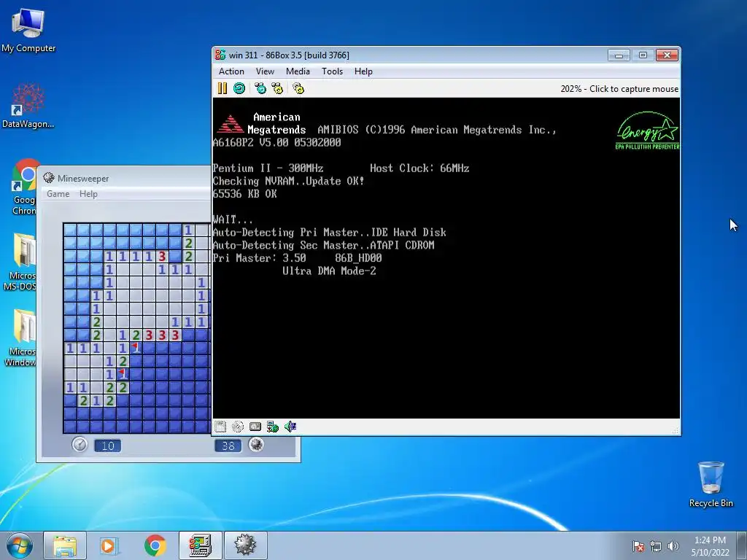747x560 pixels.
Task: Open the Help menu in Minesweeper
Action: coord(88,194)
